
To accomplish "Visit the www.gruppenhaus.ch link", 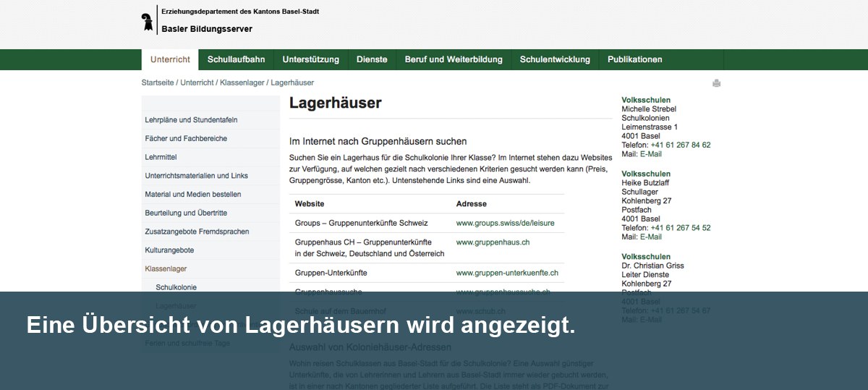I will click(493, 242).
